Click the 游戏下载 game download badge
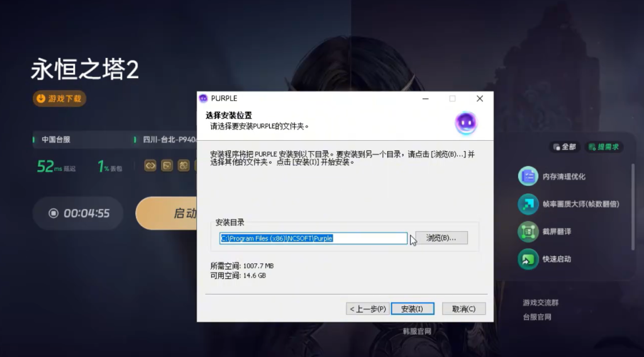Screen dimensions: 644x357 59,99
